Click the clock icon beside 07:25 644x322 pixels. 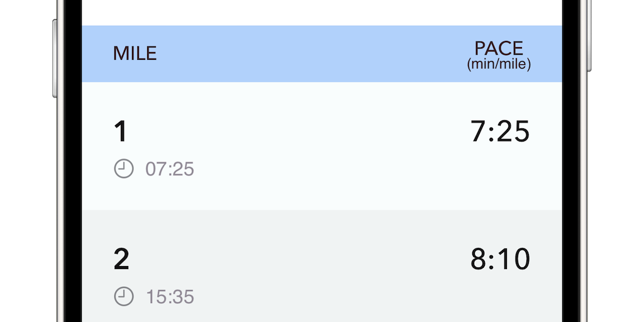(124, 169)
